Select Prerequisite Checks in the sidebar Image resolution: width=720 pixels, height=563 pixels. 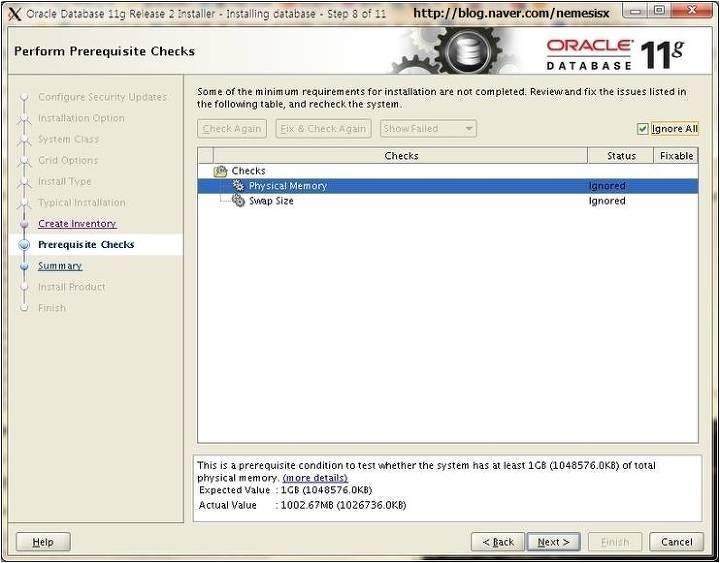coord(86,245)
